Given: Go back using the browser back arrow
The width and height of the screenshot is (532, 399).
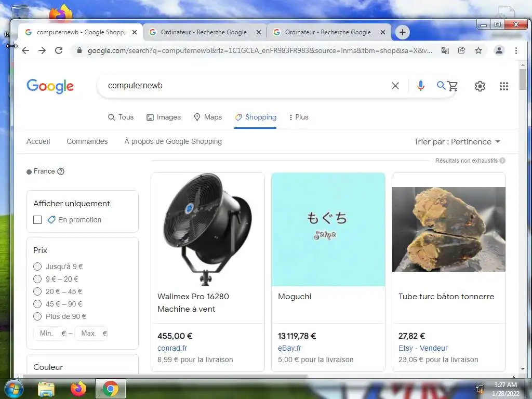Looking at the screenshot, I should click(x=25, y=50).
